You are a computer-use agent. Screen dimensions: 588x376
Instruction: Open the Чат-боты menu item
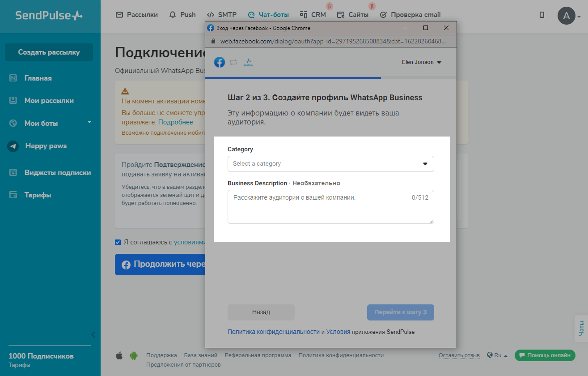coord(268,15)
